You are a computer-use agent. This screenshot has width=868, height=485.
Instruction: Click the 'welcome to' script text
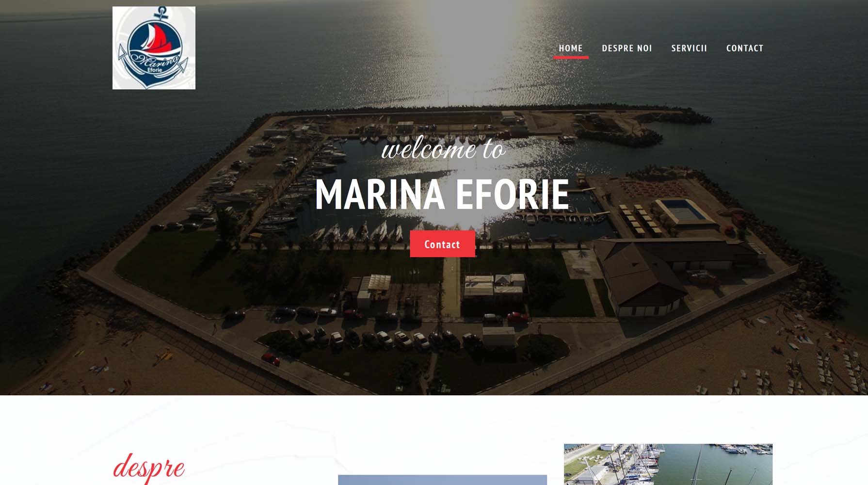[443, 148]
